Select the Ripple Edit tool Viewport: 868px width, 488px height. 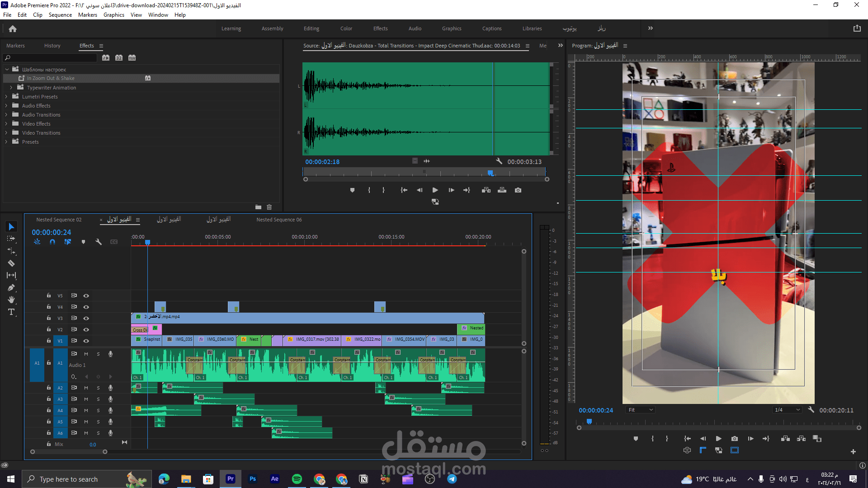click(11, 251)
